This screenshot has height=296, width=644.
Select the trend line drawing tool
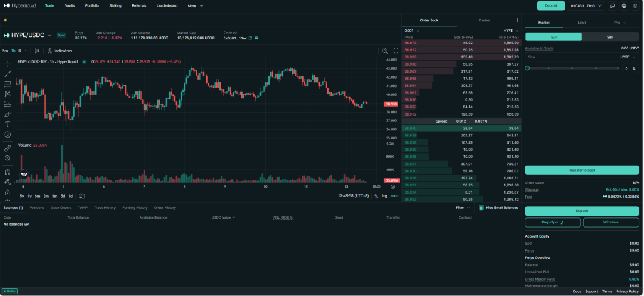(x=7, y=74)
